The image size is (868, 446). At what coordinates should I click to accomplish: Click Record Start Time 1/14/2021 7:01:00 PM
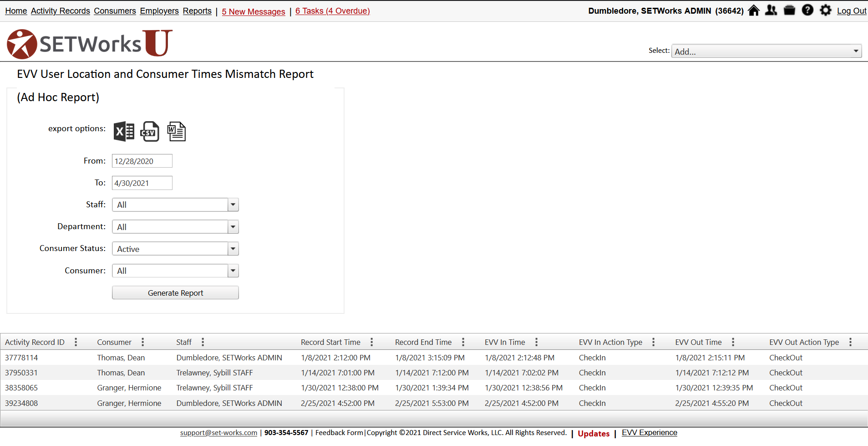click(338, 373)
